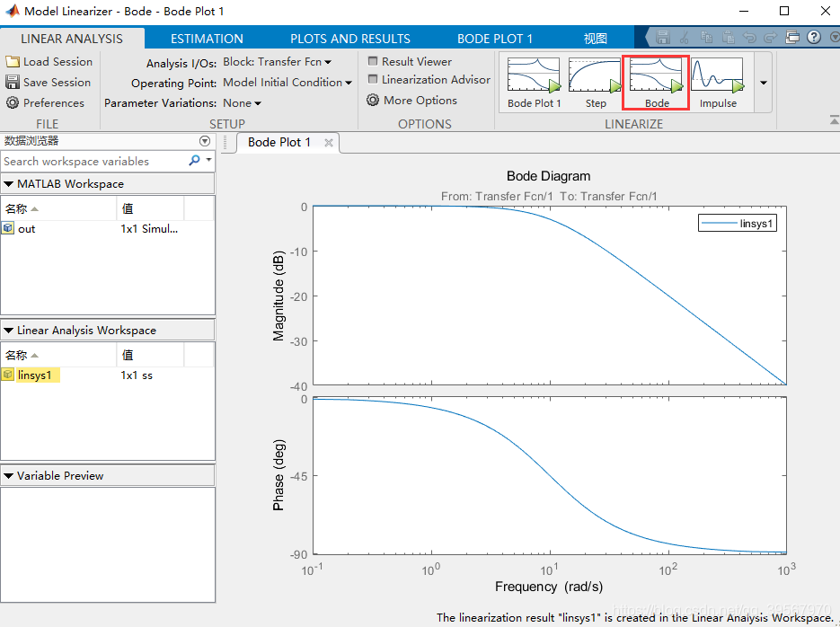Open the Parameter Variations dropdown
This screenshot has height=627, width=840.
tap(243, 102)
